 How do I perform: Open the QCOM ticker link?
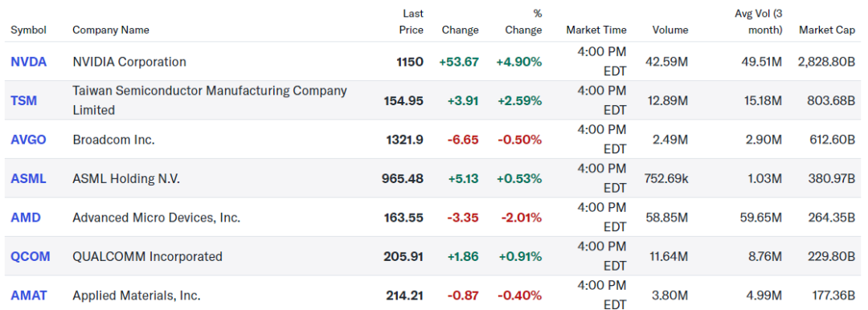click(x=31, y=256)
